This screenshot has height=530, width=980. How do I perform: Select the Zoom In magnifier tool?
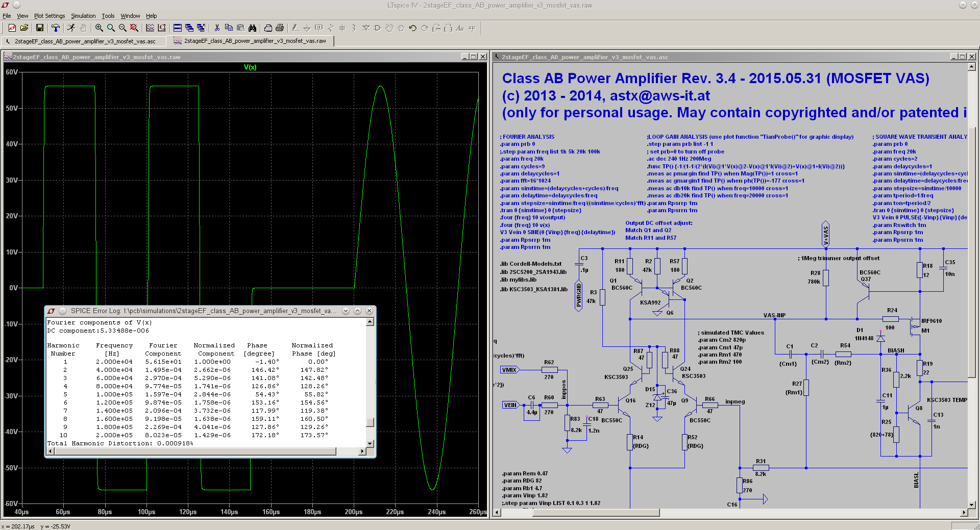(x=99, y=28)
